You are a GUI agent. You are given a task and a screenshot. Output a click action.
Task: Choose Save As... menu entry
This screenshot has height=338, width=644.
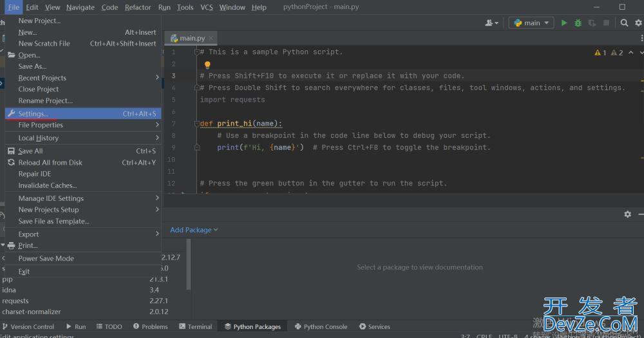(x=83, y=66)
